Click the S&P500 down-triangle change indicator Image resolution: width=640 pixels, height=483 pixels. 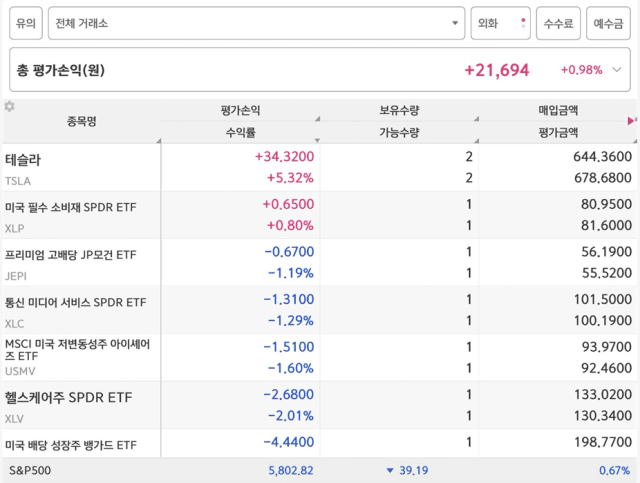click(390, 470)
